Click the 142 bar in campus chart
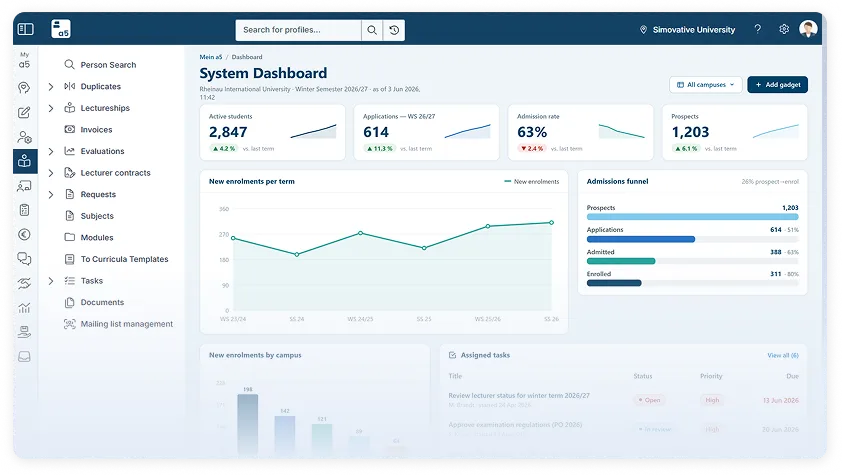This screenshot has width=842, height=475. pos(285,435)
